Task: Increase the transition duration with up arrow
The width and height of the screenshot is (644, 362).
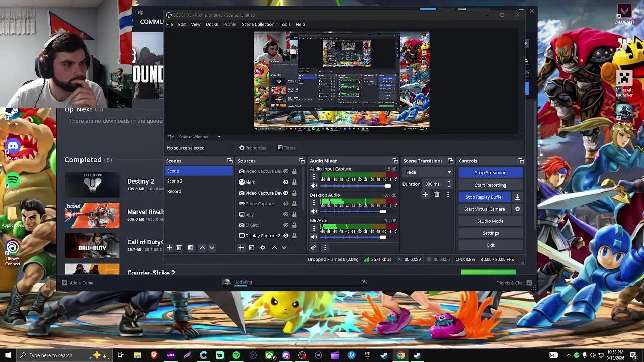Action: 449,182
